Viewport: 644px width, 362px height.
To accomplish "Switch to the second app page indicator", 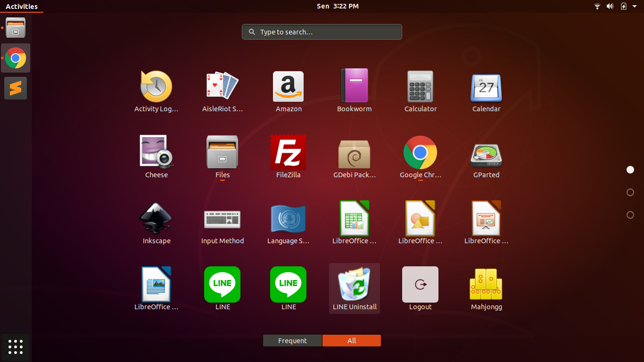I will point(630,192).
